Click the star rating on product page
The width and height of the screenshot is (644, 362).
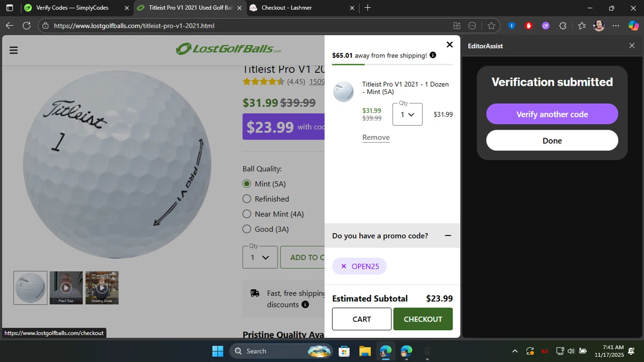tap(264, 82)
